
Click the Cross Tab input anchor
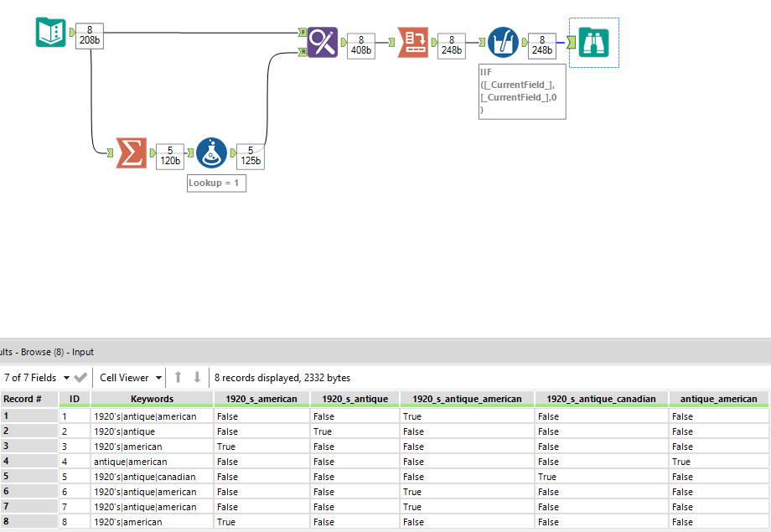coord(392,42)
